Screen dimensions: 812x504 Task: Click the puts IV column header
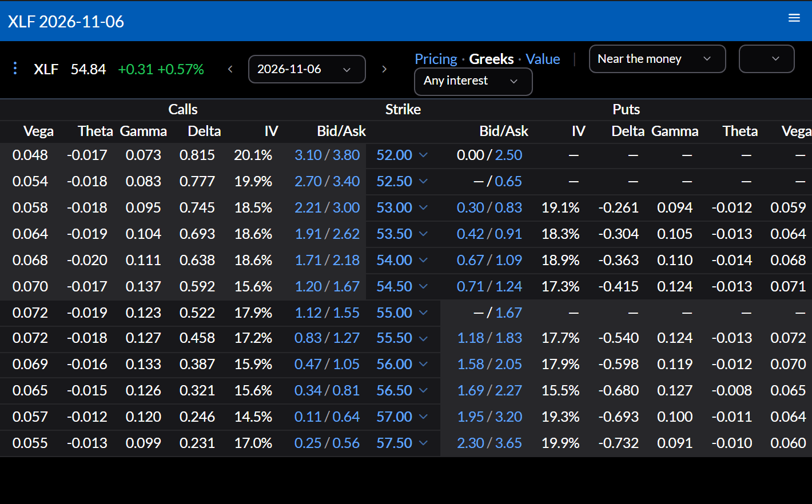click(x=579, y=131)
